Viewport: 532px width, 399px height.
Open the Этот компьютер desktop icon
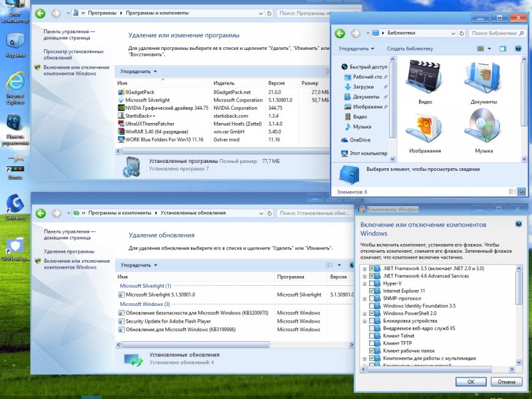14,11
